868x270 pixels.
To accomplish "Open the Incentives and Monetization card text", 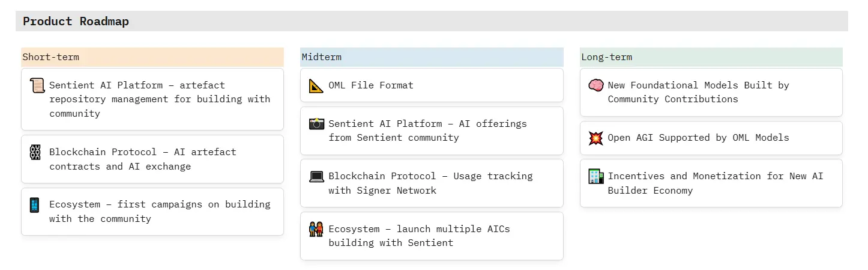I will click(715, 183).
